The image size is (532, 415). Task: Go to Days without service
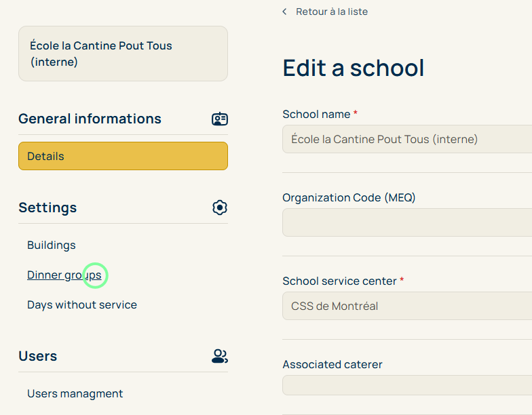coord(82,304)
